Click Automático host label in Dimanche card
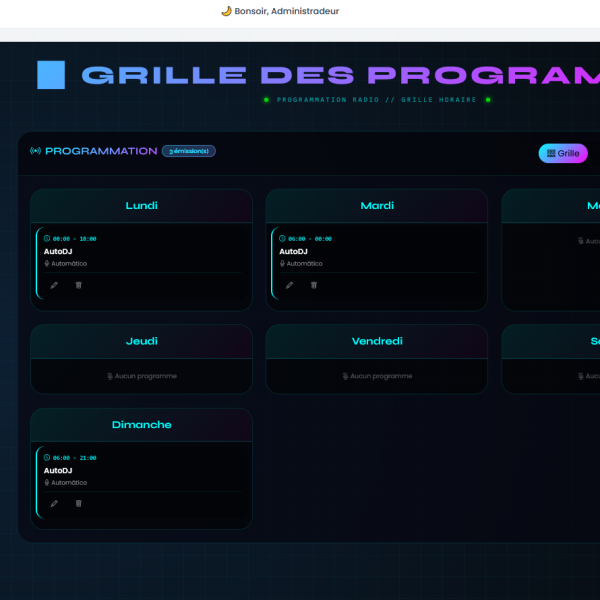This screenshot has width=600, height=600. tap(69, 483)
